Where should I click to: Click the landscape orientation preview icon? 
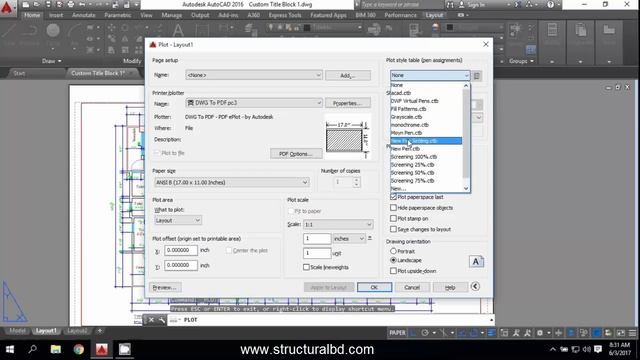(476, 262)
